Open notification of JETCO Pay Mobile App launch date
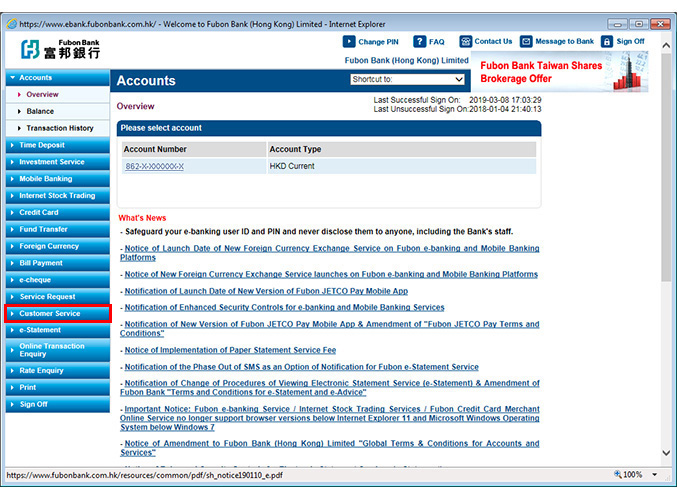 coord(266,291)
